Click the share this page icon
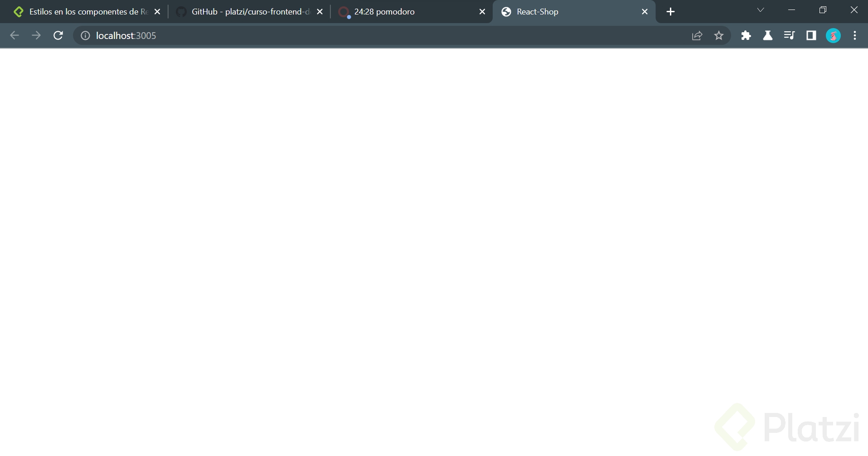 (x=697, y=35)
